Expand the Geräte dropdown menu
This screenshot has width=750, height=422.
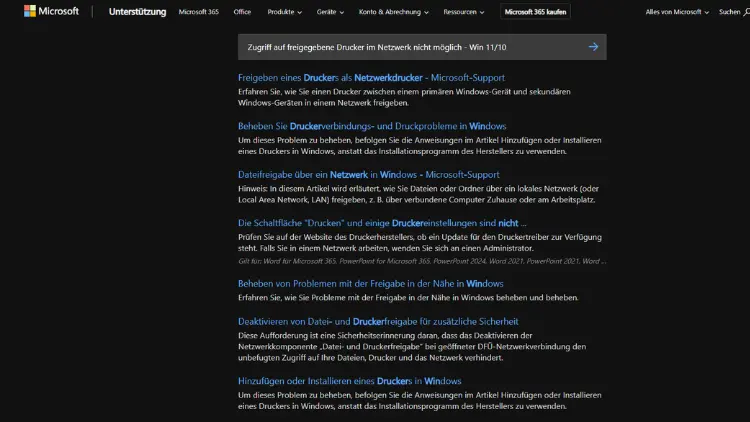click(330, 12)
